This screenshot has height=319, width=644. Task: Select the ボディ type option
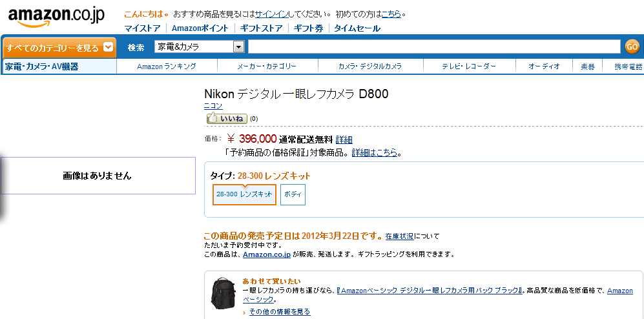tap(293, 194)
